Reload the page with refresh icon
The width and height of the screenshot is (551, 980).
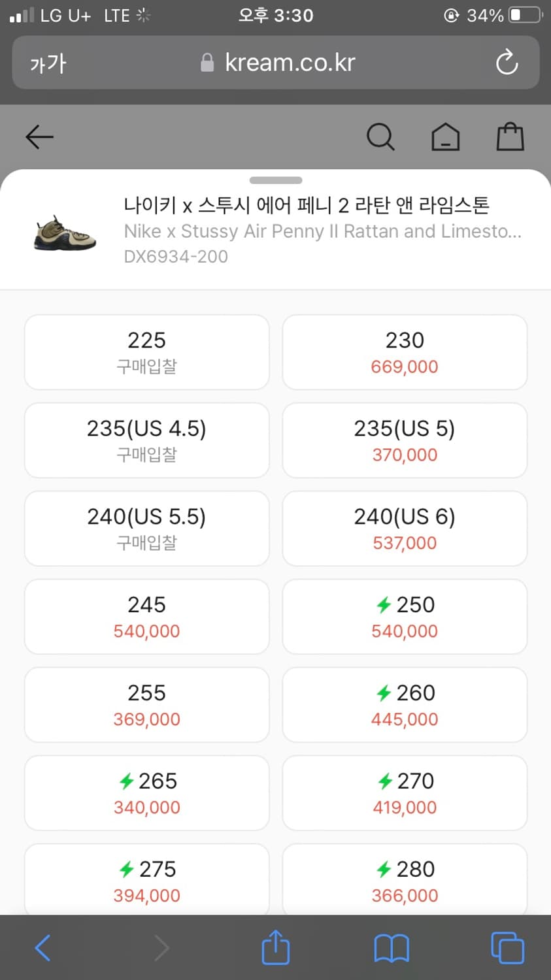click(x=507, y=63)
